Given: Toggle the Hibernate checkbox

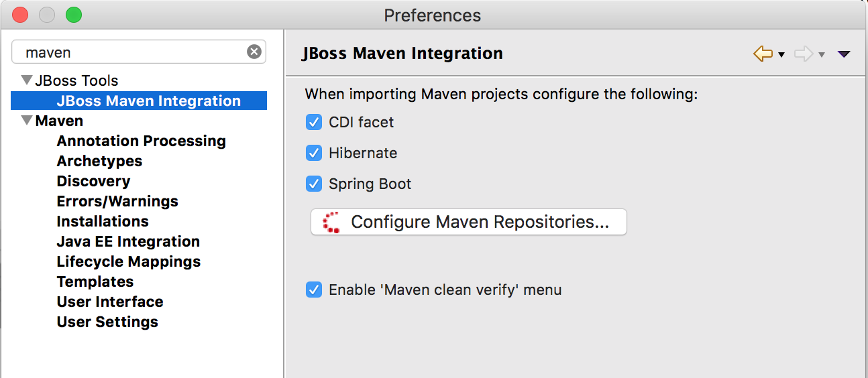Looking at the screenshot, I should click(314, 153).
